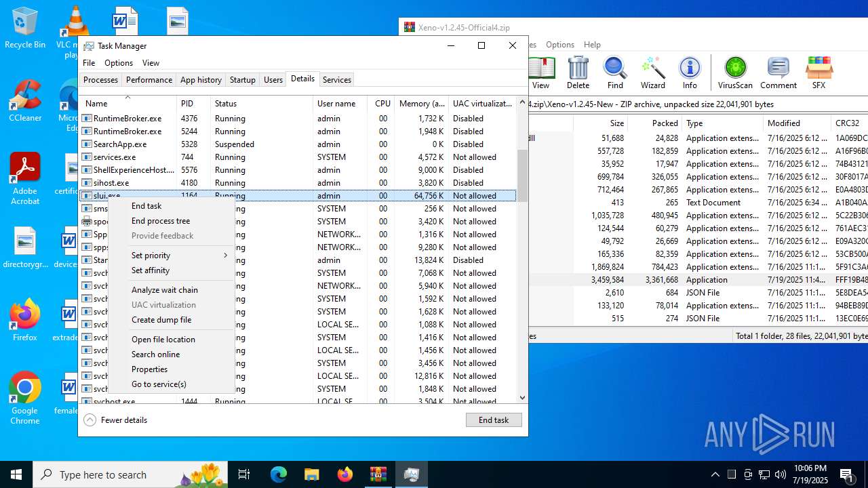Open the CCleaner desktop shortcut
The width and height of the screenshot is (868, 488).
25,100
